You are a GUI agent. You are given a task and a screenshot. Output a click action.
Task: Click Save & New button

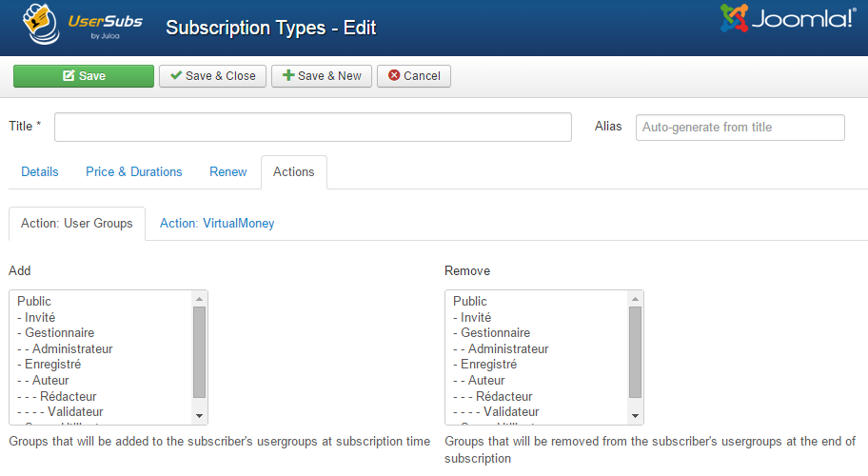point(321,76)
